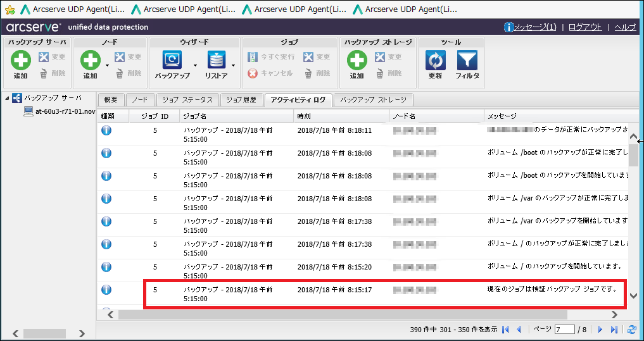
Task: Click the tree pane scroll-right arrow
Action: tap(82, 333)
